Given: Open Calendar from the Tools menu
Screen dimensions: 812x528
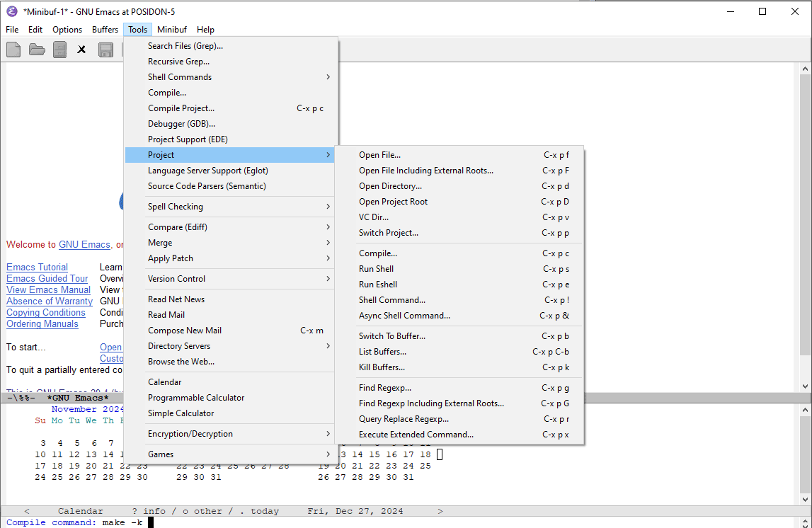Looking at the screenshot, I should [231, 382].
